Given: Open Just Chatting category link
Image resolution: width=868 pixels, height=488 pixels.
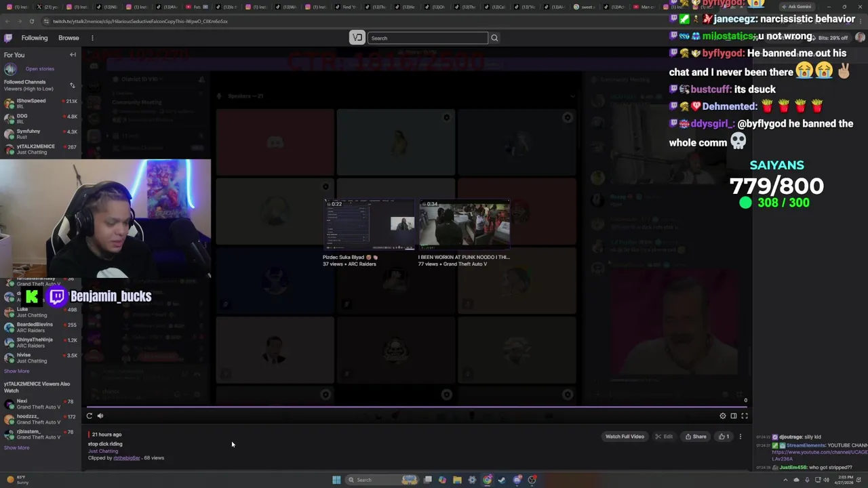Looking at the screenshot, I should pos(103,451).
